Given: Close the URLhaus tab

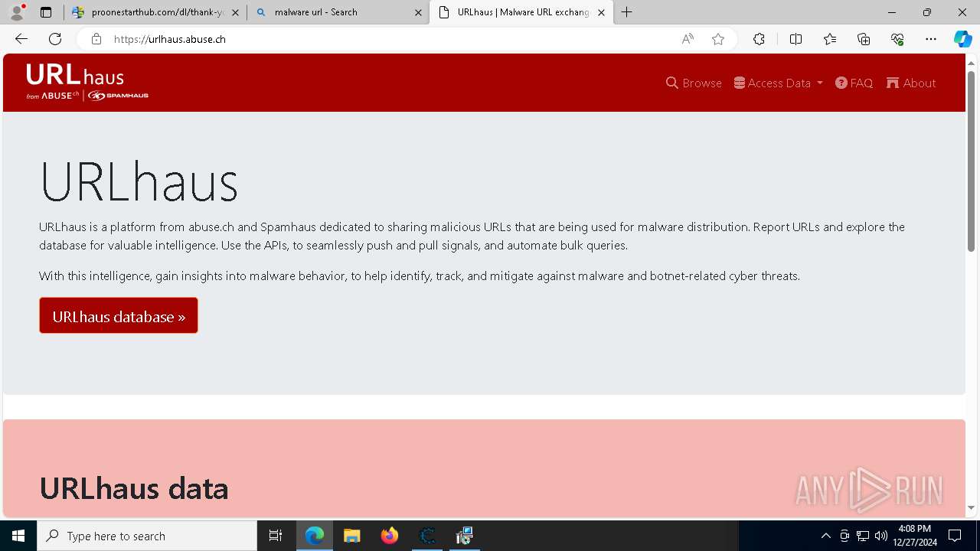Looking at the screenshot, I should point(601,12).
